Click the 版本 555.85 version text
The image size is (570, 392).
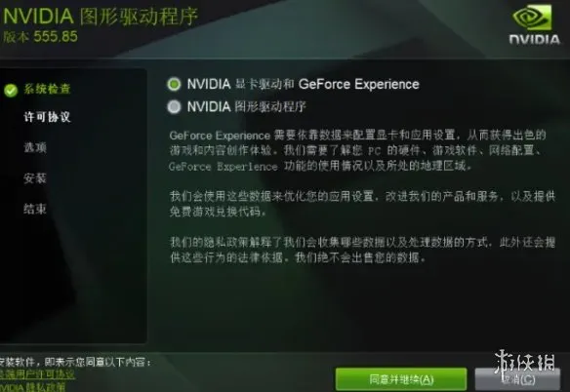point(40,36)
